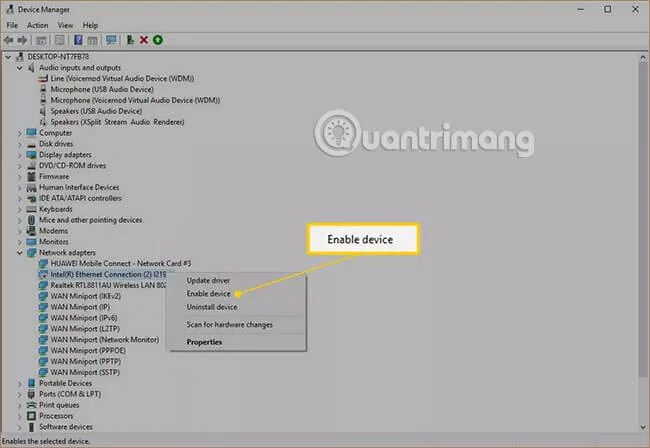Expand the DVD/CD-ROM drives category

click(19, 166)
